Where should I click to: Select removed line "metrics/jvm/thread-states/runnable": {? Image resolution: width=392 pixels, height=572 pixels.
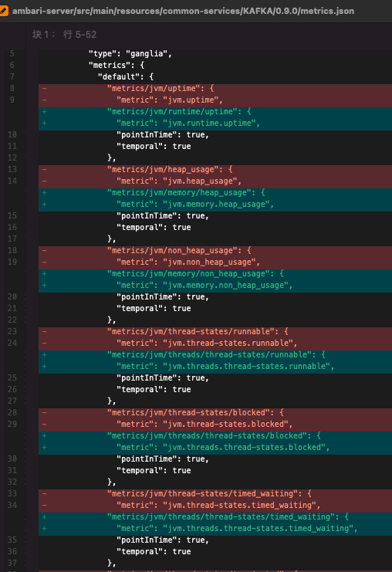(x=215, y=332)
